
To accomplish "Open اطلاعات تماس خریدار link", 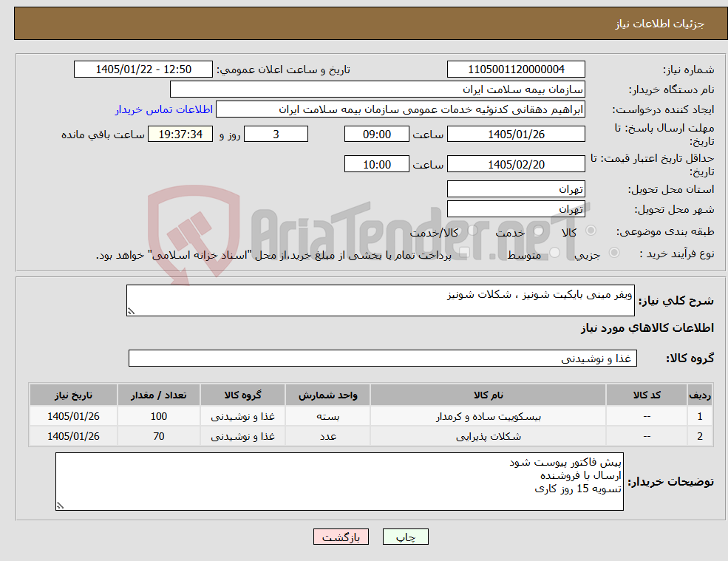I will click(164, 109).
